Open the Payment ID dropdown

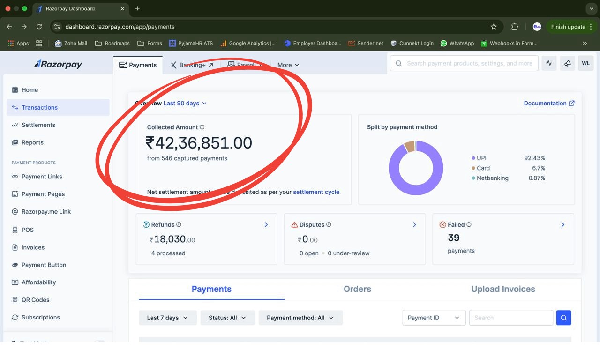point(434,318)
